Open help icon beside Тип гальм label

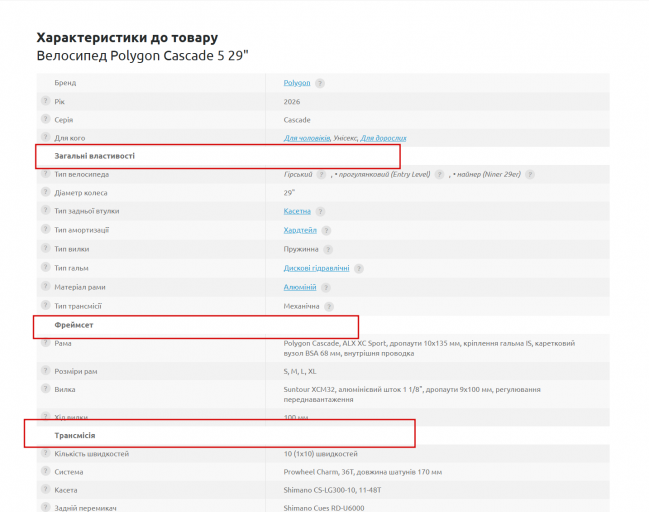click(x=45, y=267)
